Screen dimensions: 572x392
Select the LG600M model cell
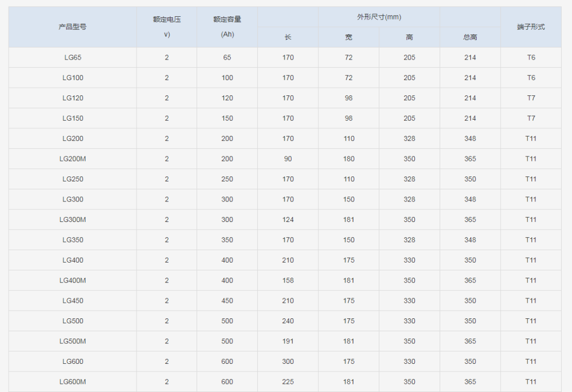73,381
